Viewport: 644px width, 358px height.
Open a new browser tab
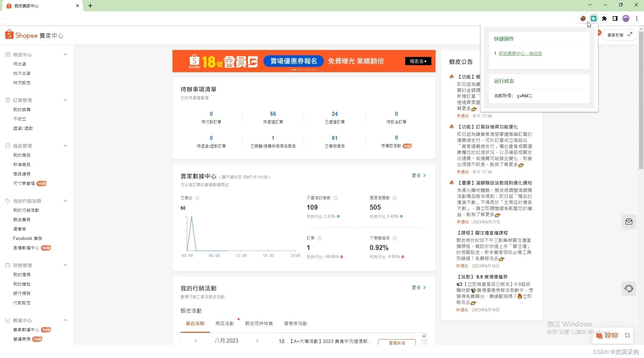click(90, 6)
